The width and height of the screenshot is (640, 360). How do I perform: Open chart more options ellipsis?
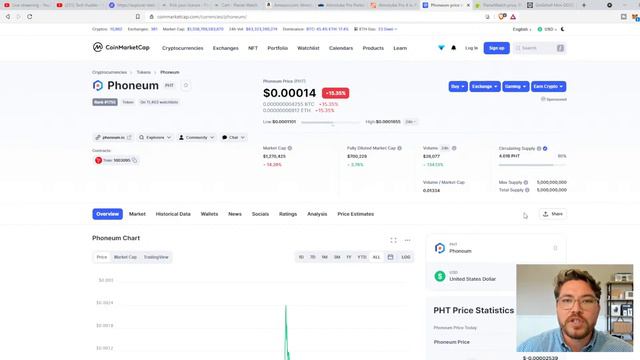point(407,240)
